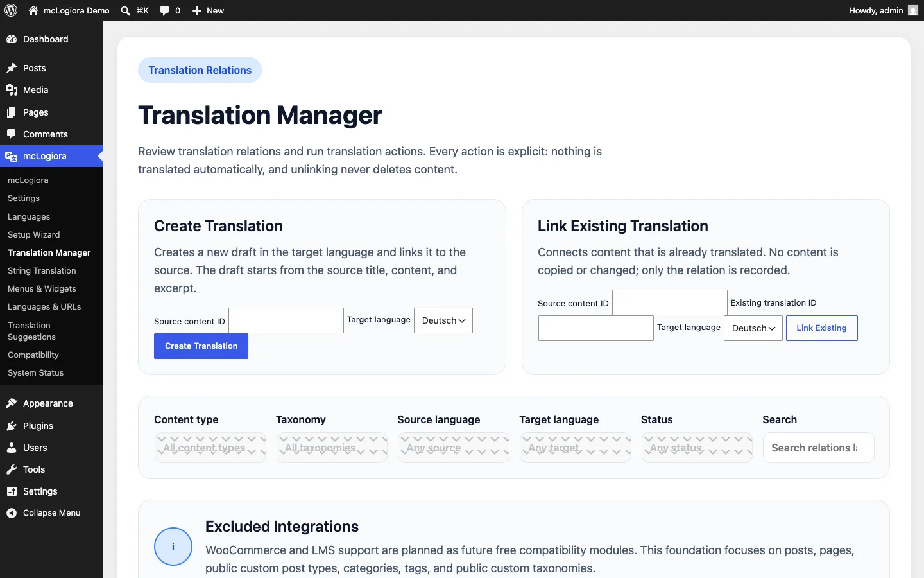The width and height of the screenshot is (924, 578).
Task: Click the mcLogiora translation icon
Action: (x=12, y=156)
